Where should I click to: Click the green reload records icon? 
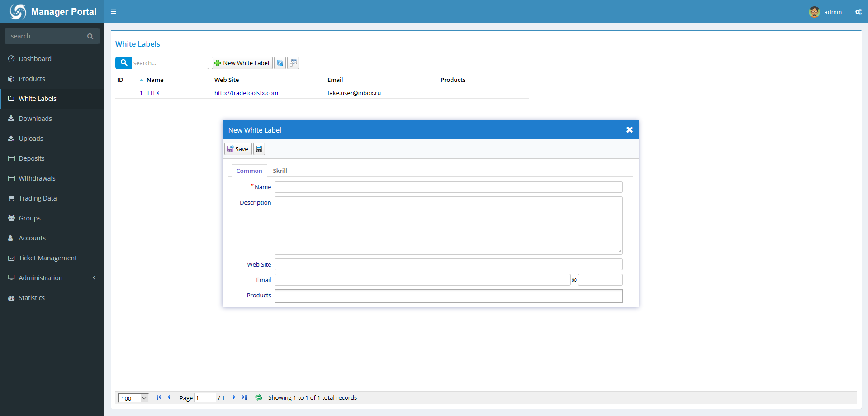pos(259,397)
